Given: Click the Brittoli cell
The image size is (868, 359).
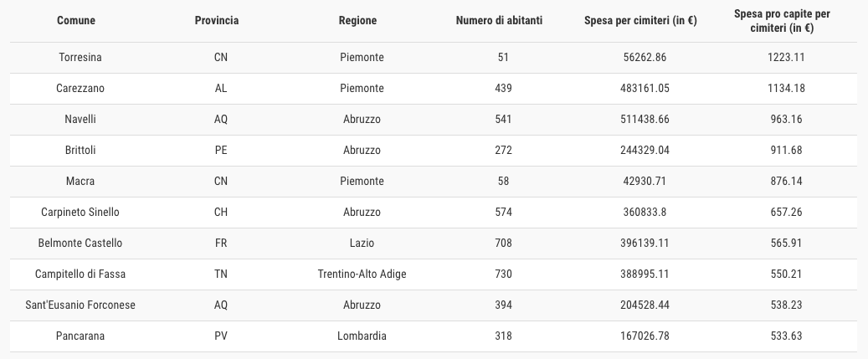Looking at the screenshot, I should click(80, 151).
